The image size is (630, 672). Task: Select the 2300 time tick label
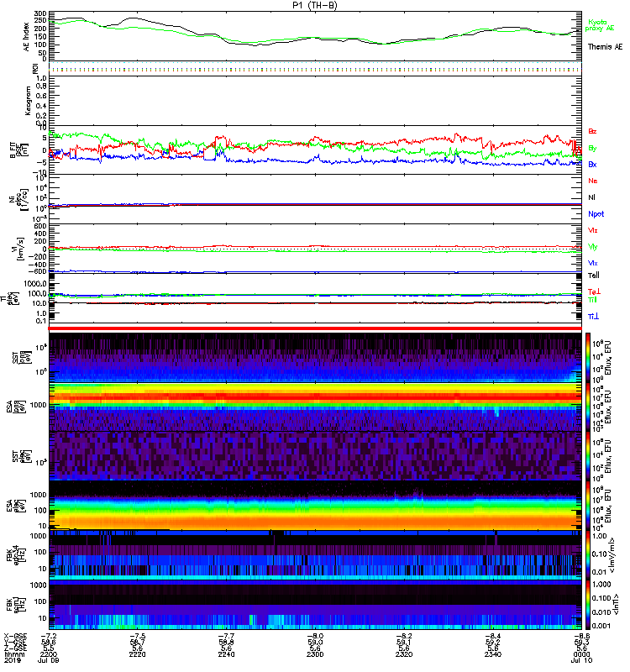click(315, 654)
